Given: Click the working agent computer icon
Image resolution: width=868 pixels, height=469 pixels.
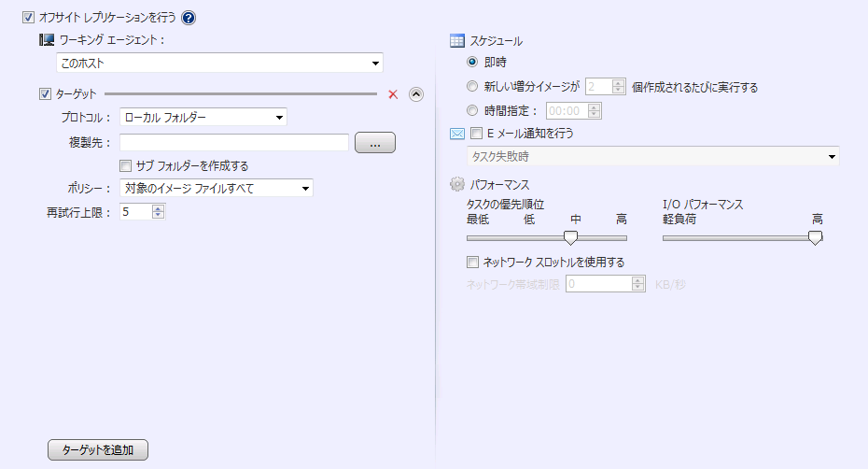Looking at the screenshot, I should point(47,39).
